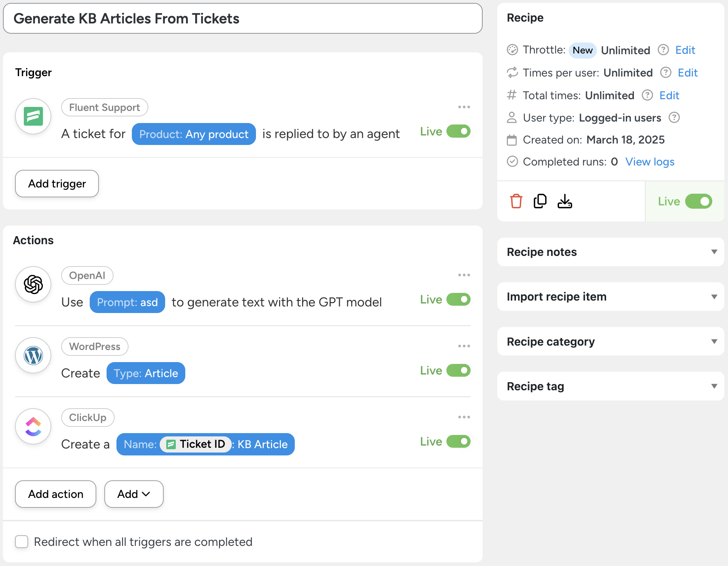Click the export recipe download icon
This screenshot has height=566, width=728.
coord(565,201)
